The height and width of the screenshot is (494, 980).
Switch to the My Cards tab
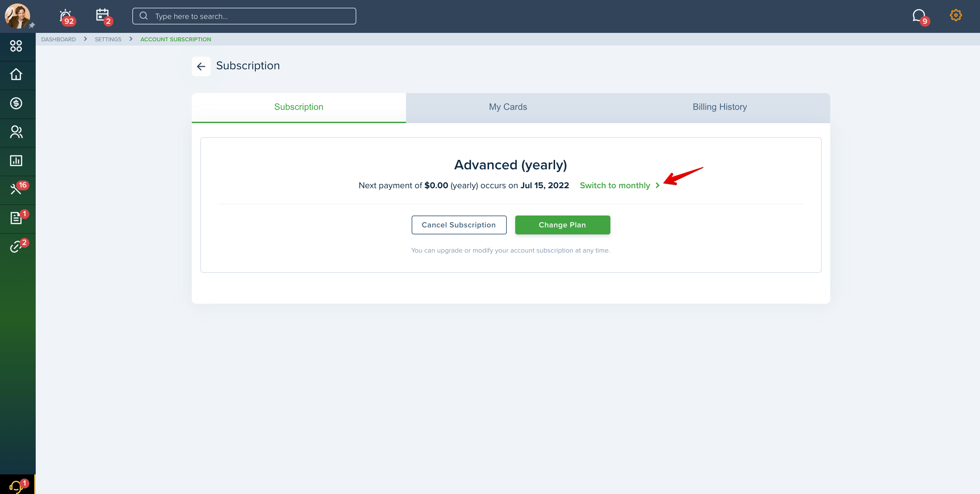click(x=508, y=107)
